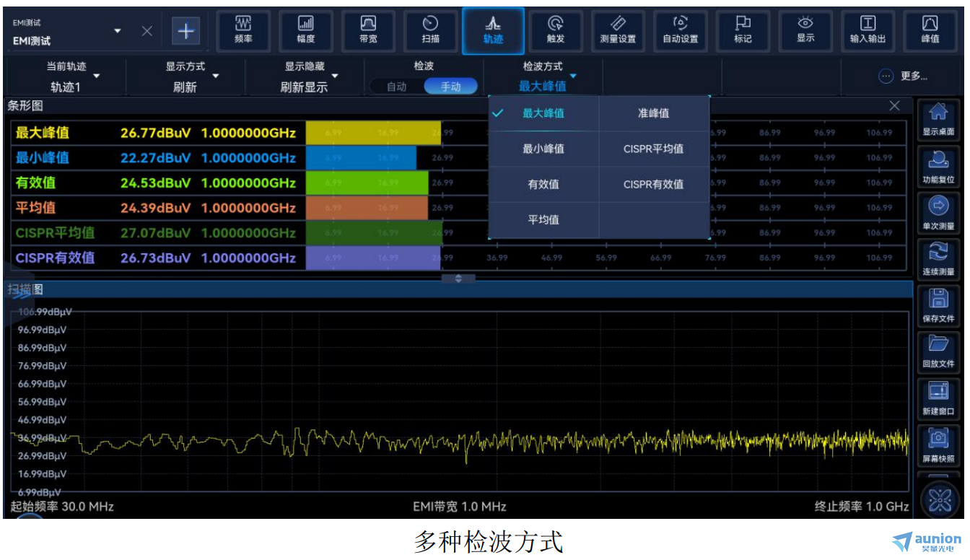Choose 准峰值 from the detector menu

(653, 113)
